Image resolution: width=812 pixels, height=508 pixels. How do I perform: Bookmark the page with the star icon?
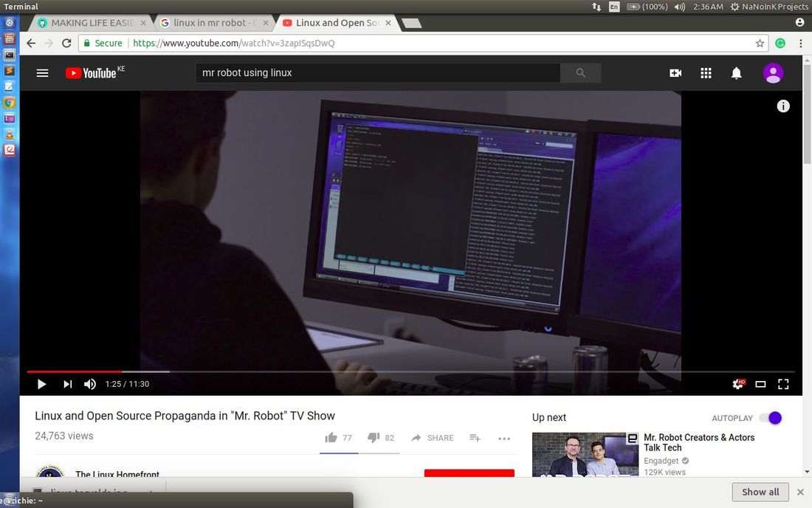(x=760, y=43)
